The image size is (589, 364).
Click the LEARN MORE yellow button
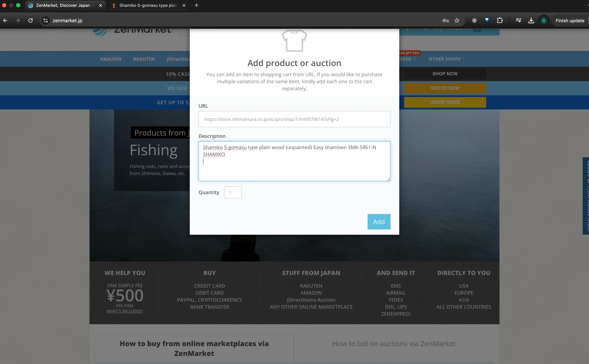(x=445, y=102)
